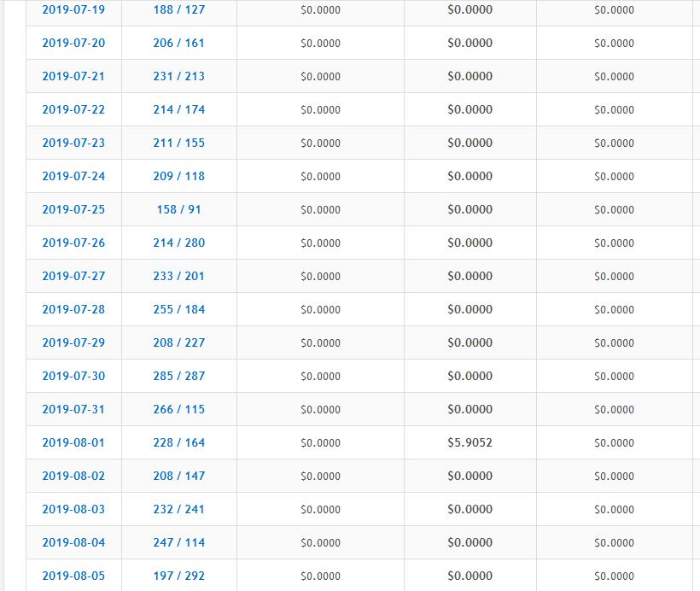Open the 2019-07-25 date link
Screen dimensions: 700x591
coord(73,209)
